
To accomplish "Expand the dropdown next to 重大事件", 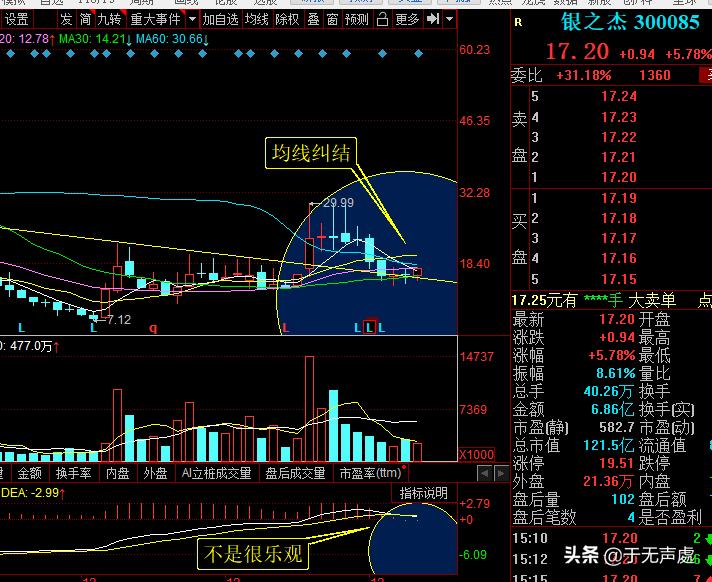I will pyautogui.click(x=192, y=19).
